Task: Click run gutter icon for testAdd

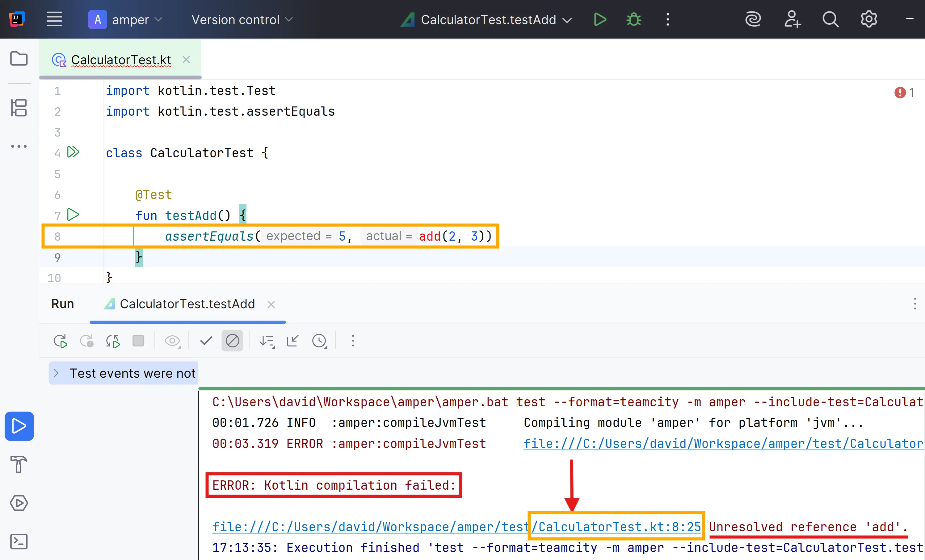Action: click(x=73, y=214)
